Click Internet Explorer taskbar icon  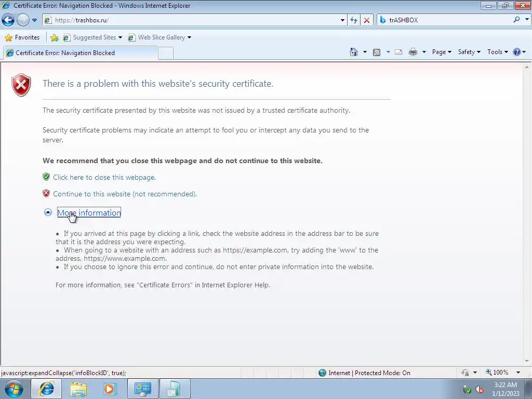46,389
